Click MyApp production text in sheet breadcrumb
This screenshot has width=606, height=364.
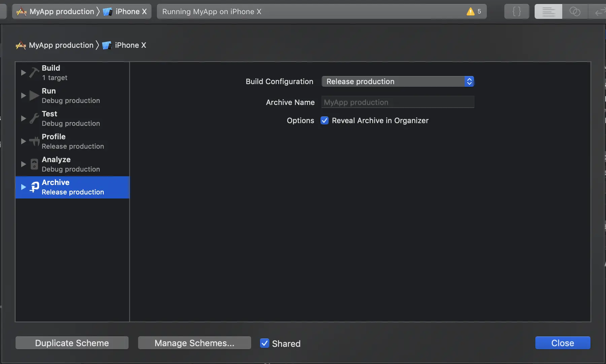pyautogui.click(x=61, y=45)
